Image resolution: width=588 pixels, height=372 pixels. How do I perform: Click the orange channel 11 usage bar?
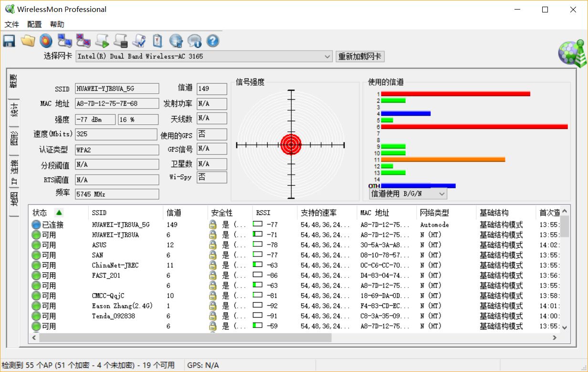[x=443, y=159]
